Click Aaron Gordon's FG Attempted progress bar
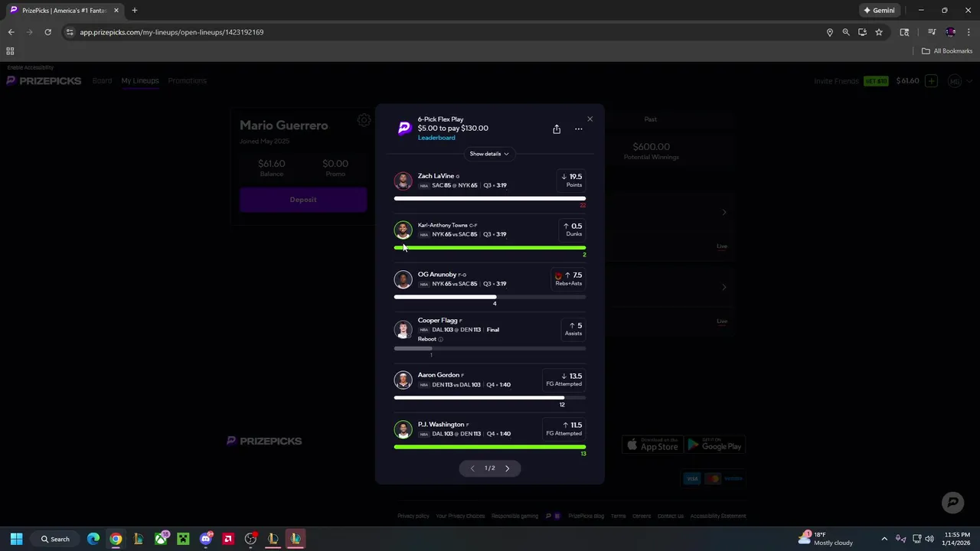 [490, 398]
